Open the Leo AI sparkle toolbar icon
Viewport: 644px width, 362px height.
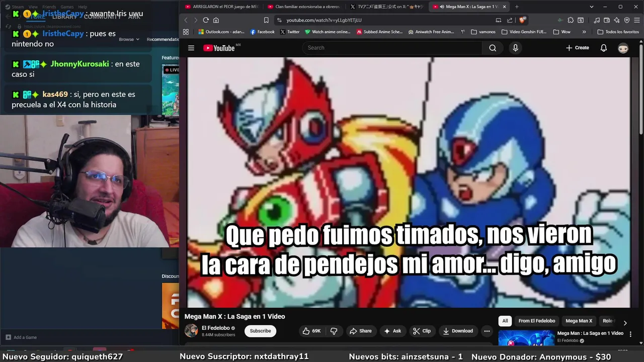[616, 20]
